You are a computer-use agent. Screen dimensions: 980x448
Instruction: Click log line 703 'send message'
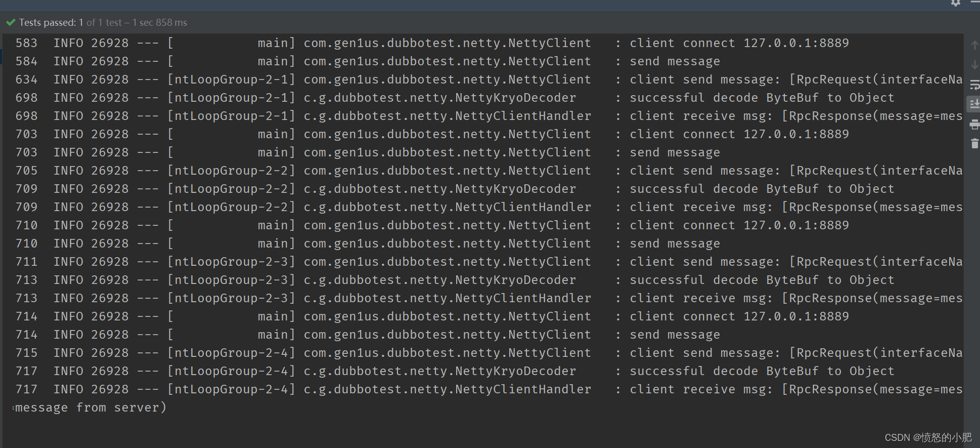click(368, 152)
